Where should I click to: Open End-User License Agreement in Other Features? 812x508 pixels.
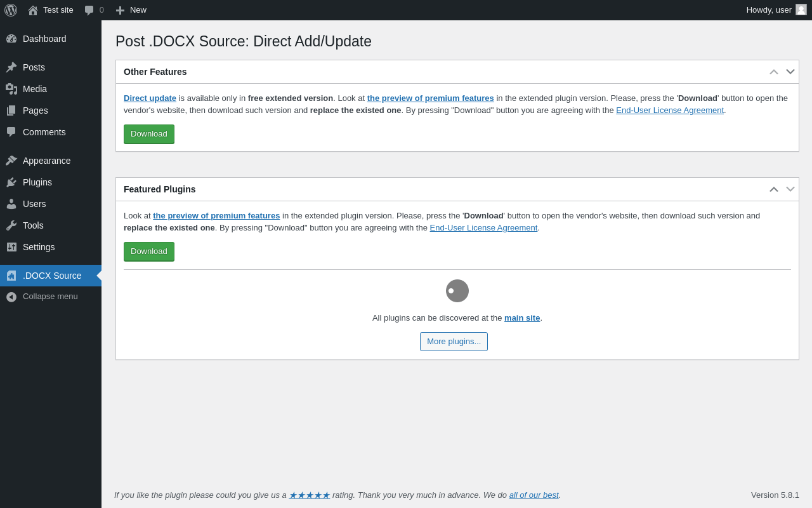point(670,110)
